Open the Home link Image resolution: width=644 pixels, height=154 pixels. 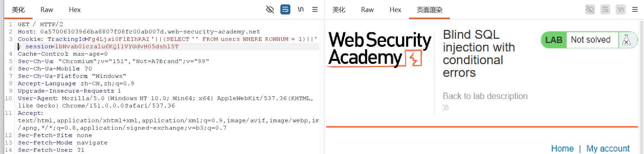(x=562, y=148)
